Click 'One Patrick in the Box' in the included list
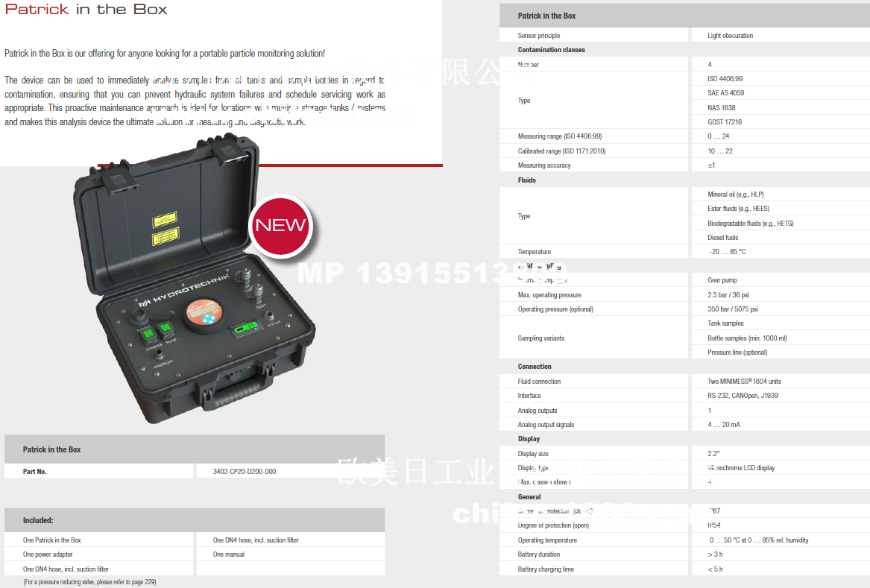The image size is (870, 588). (x=51, y=540)
